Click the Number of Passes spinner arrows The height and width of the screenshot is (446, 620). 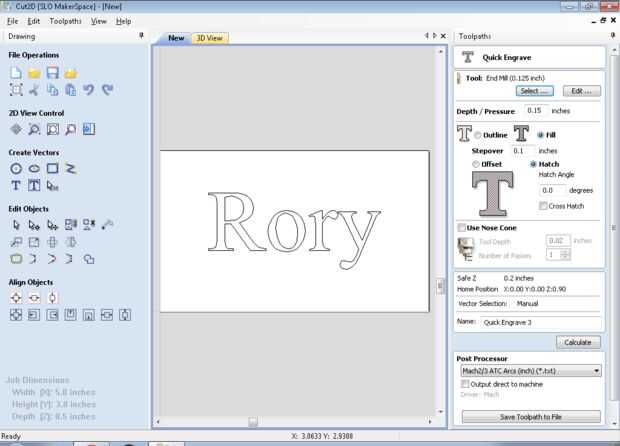[565, 254]
